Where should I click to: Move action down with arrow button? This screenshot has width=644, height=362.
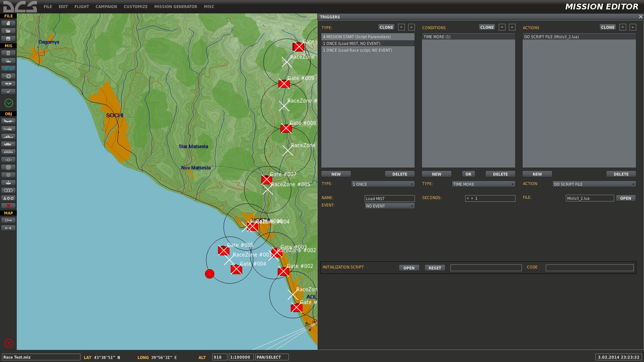pyautogui.click(x=633, y=27)
